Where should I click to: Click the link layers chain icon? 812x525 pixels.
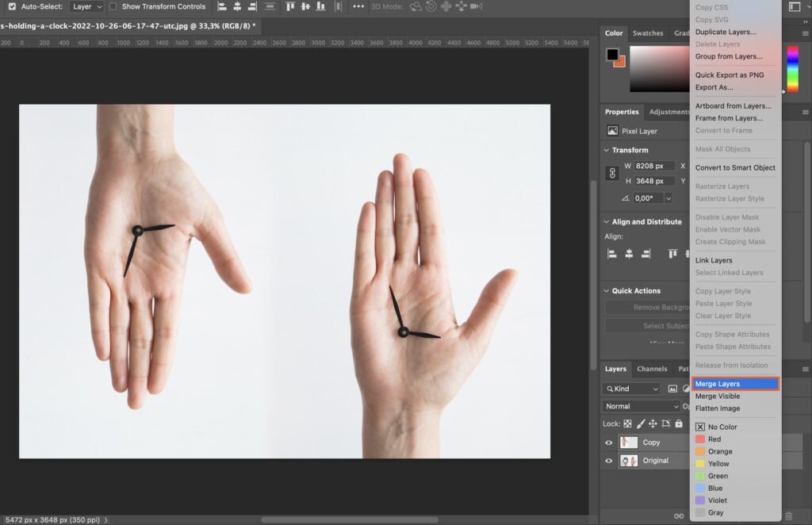coord(679,516)
